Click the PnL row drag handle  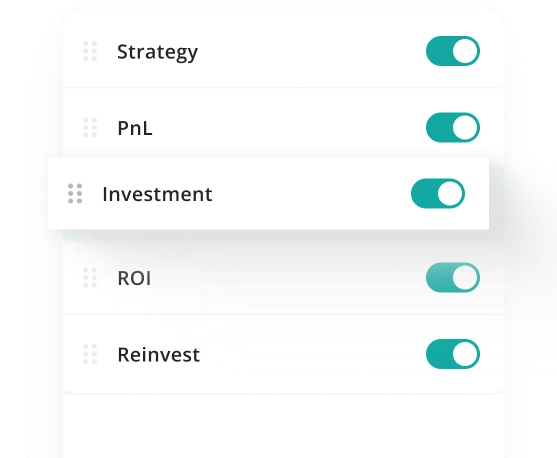coord(90,128)
